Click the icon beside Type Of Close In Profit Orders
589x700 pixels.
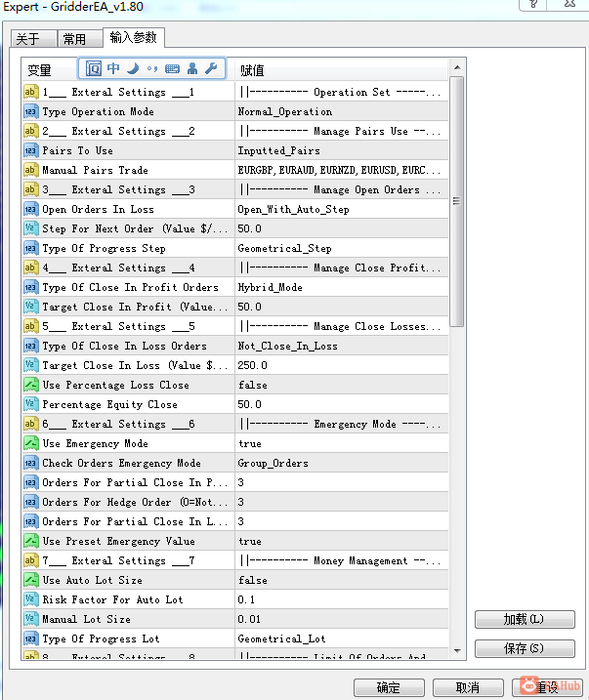pyautogui.click(x=31, y=287)
